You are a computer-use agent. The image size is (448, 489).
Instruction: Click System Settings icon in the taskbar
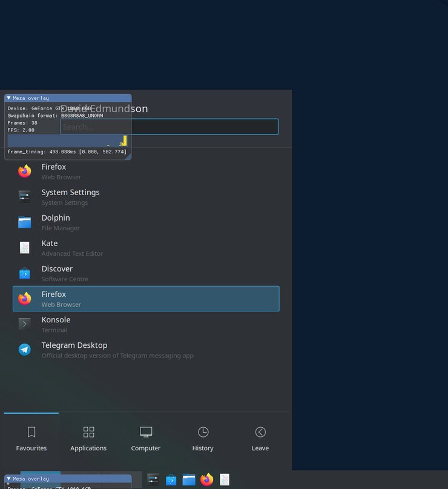point(153,480)
